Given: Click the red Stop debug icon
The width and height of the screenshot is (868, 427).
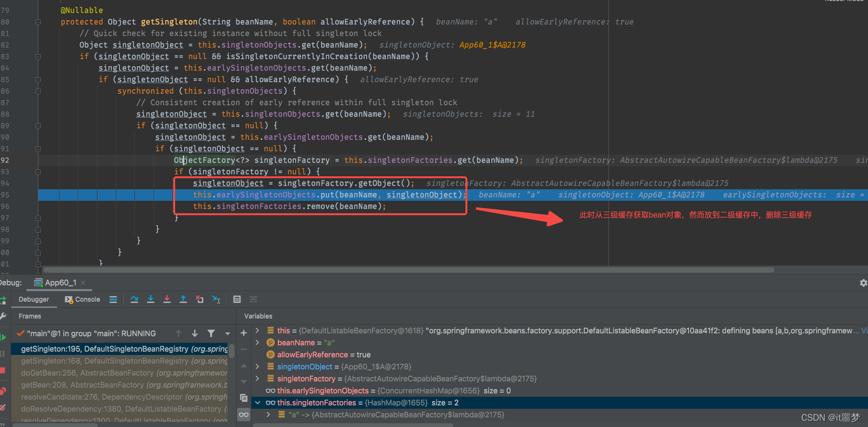Looking at the screenshot, I should point(2,370).
